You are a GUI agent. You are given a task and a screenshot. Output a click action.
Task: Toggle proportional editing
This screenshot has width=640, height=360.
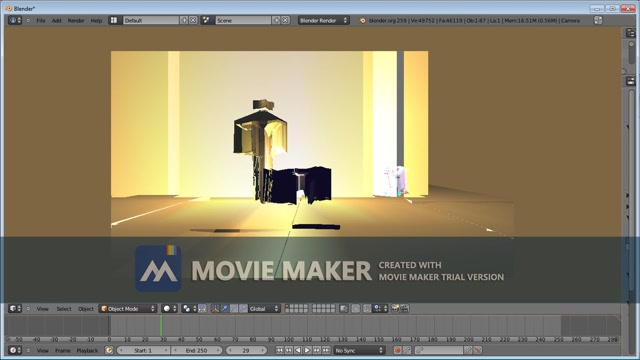pos(356,309)
